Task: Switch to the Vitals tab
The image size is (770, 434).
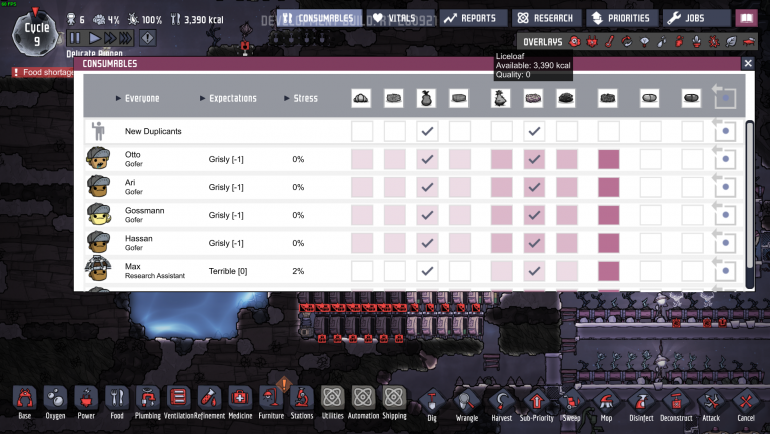Action: 401,18
